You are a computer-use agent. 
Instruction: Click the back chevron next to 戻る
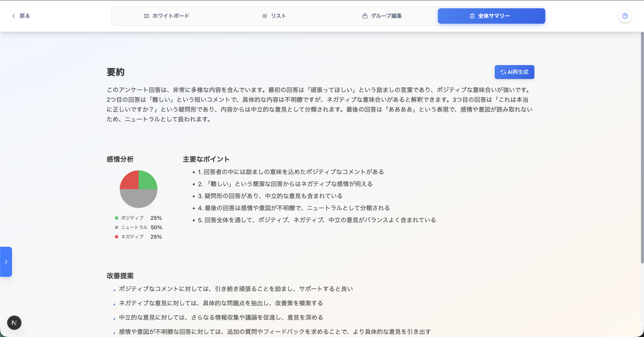(14, 16)
